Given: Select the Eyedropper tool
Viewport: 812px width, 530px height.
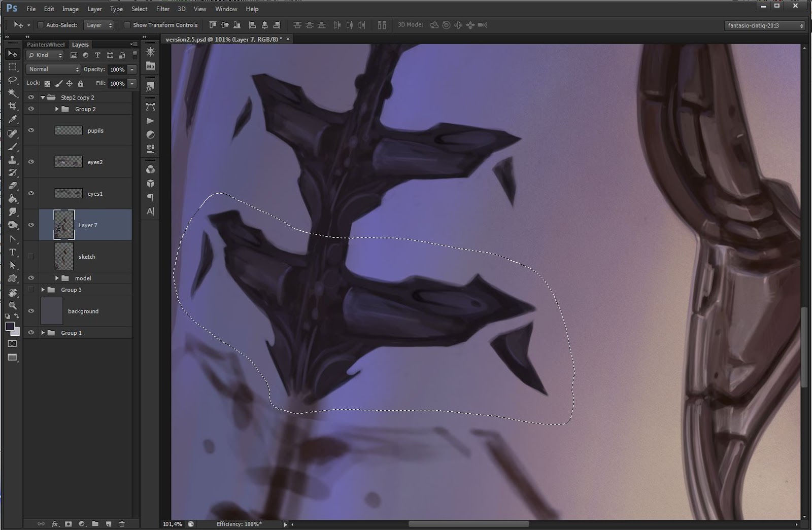Looking at the screenshot, I should point(13,120).
